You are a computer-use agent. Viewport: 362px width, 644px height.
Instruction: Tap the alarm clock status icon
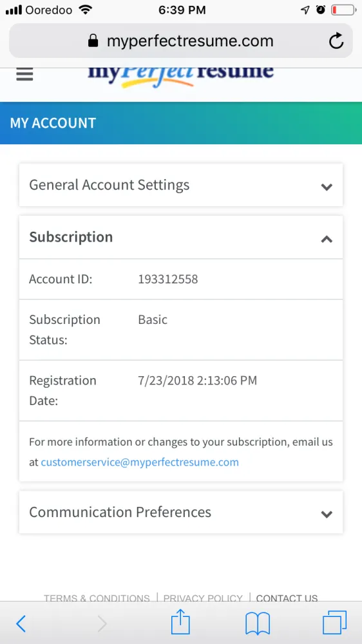321,10
